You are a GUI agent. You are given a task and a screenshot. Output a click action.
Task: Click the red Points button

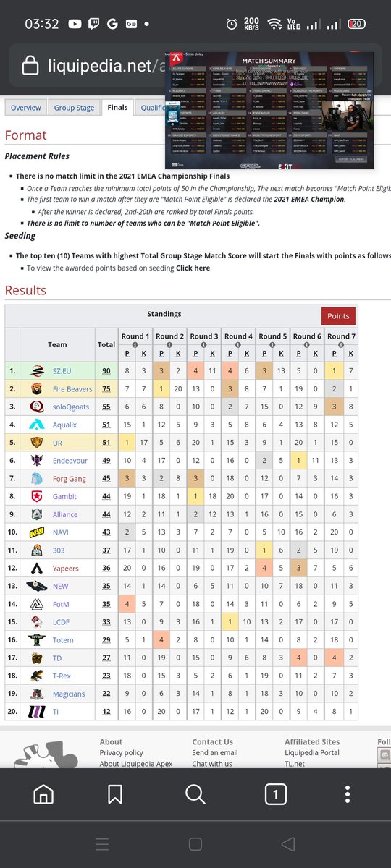pos(338,315)
